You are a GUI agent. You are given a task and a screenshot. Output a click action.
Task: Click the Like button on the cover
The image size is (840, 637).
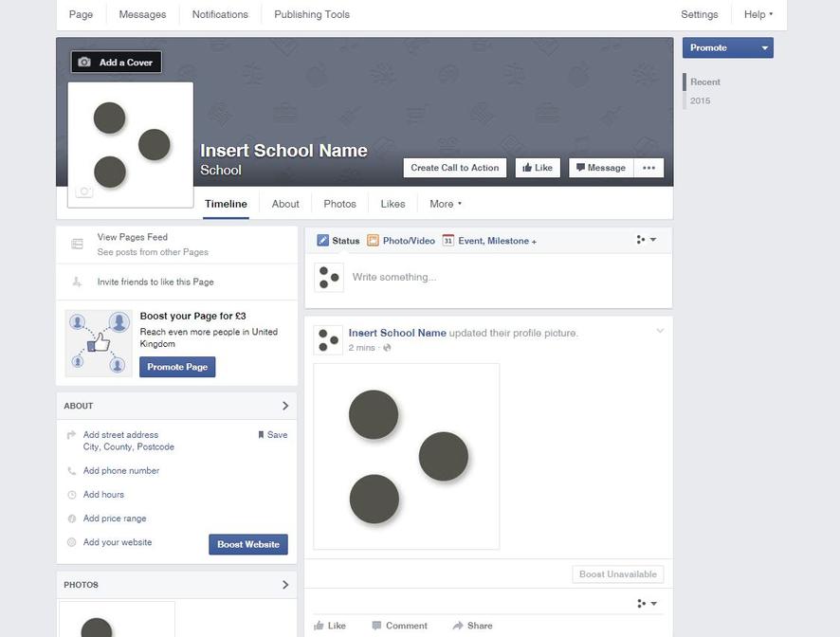538,168
